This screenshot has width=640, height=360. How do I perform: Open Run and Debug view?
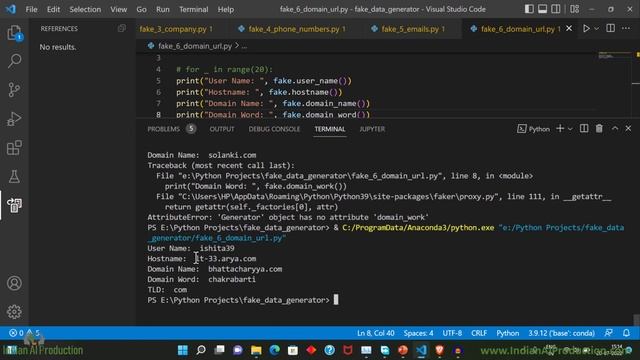point(14,119)
